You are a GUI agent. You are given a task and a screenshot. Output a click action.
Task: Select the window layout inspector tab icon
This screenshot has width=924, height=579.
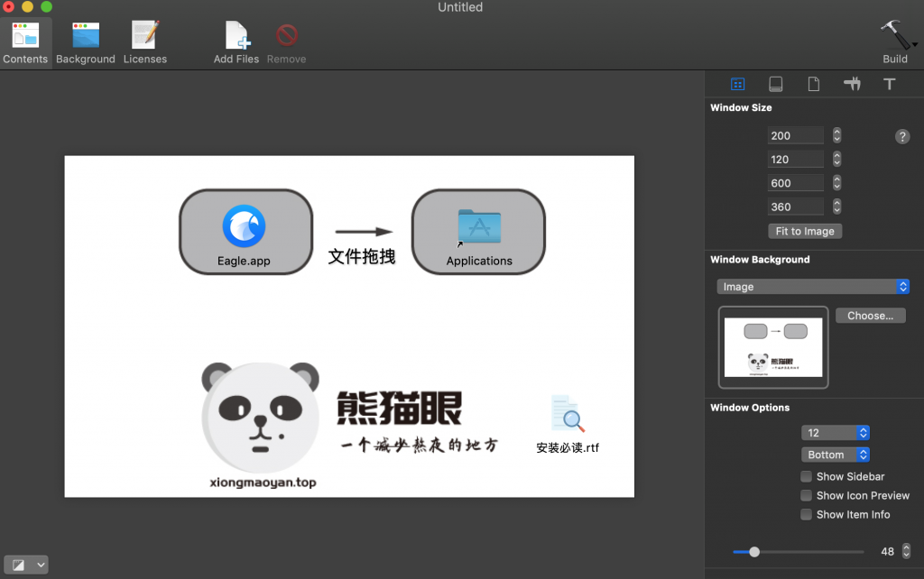click(737, 84)
